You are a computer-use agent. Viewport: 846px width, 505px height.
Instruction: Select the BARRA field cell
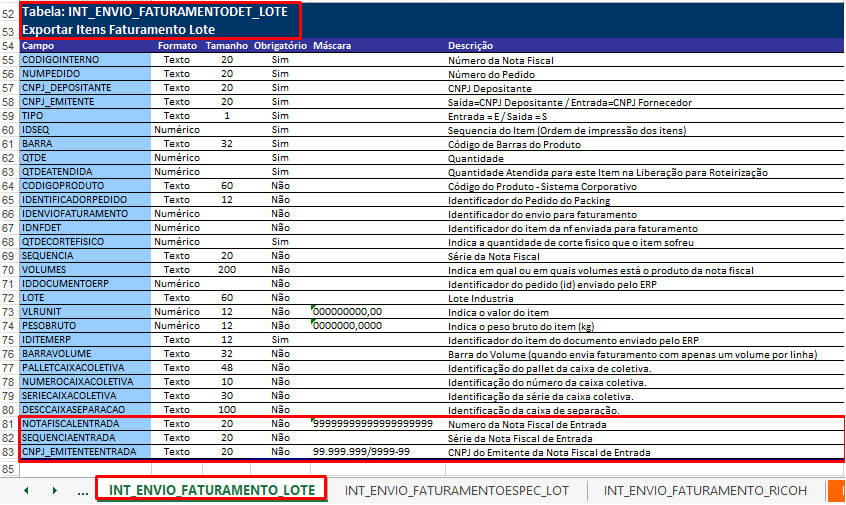(x=86, y=144)
